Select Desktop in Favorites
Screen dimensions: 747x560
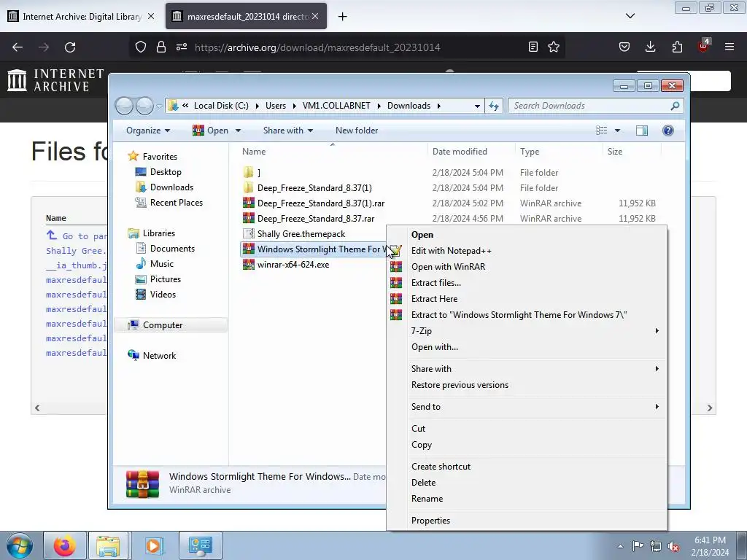coord(166,172)
